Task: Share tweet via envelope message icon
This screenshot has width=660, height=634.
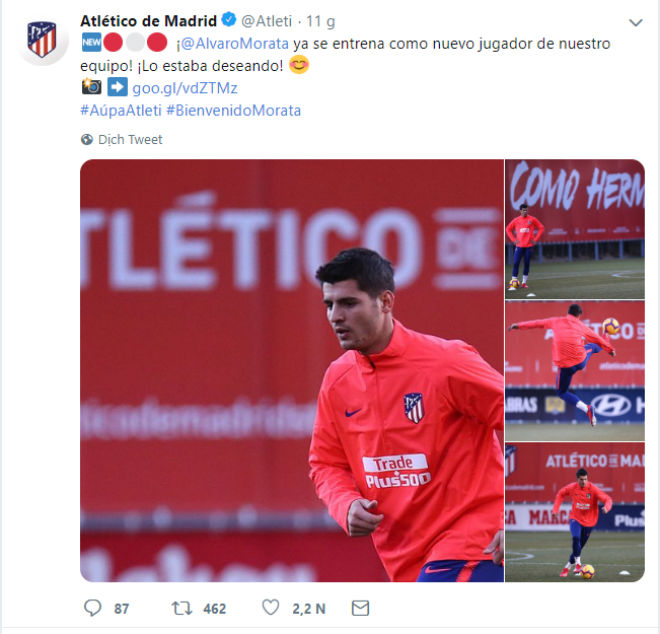Action: (x=360, y=608)
